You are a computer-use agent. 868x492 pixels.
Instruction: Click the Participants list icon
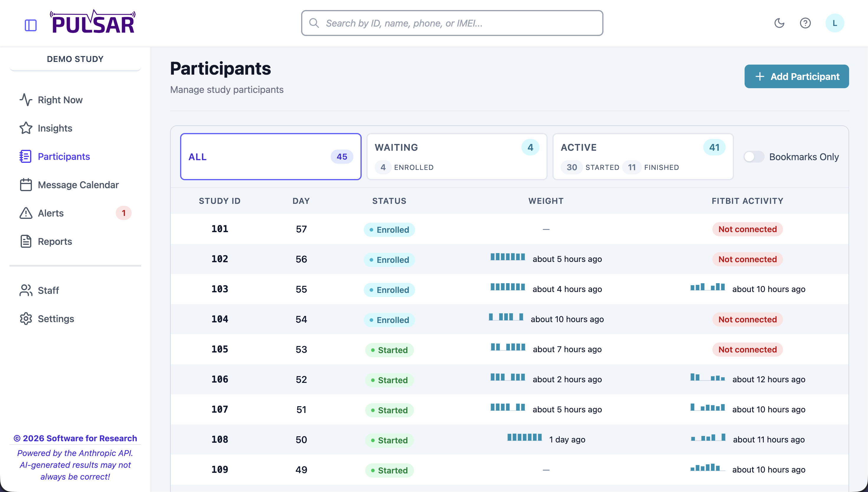point(25,156)
